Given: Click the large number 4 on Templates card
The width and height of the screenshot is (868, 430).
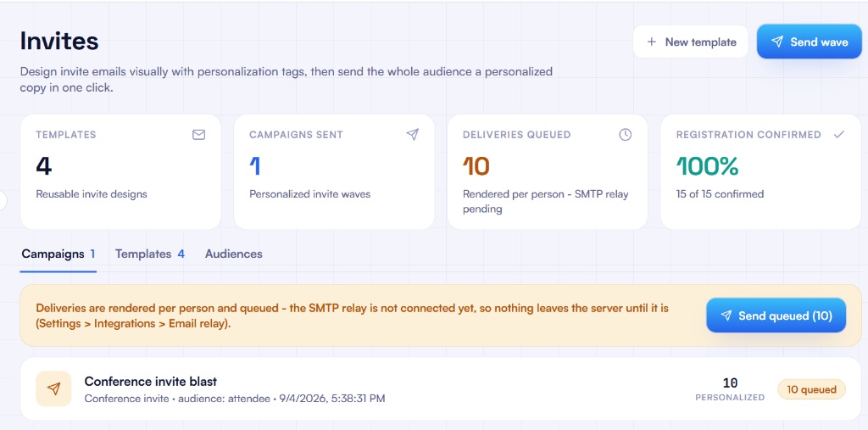Looking at the screenshot, I should 44,165.
